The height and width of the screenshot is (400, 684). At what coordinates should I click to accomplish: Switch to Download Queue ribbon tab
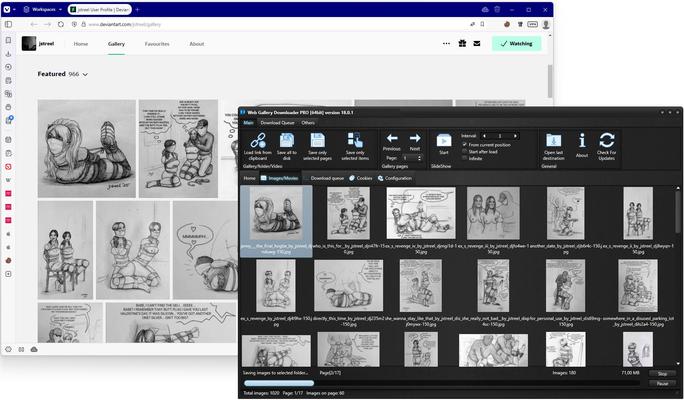coord(277,123)
